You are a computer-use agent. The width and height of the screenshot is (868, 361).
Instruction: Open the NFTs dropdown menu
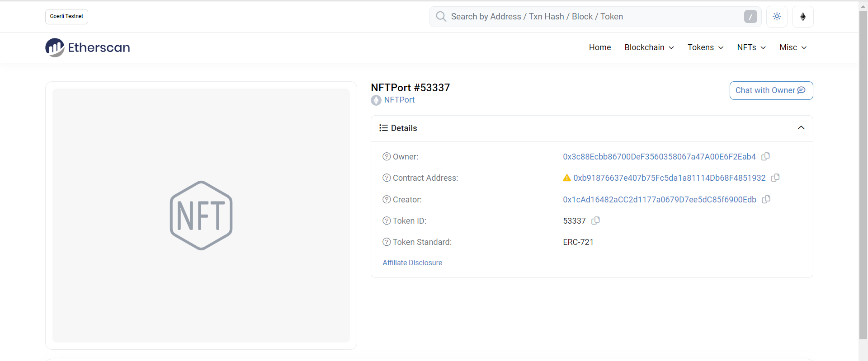[x=751, y=47]
